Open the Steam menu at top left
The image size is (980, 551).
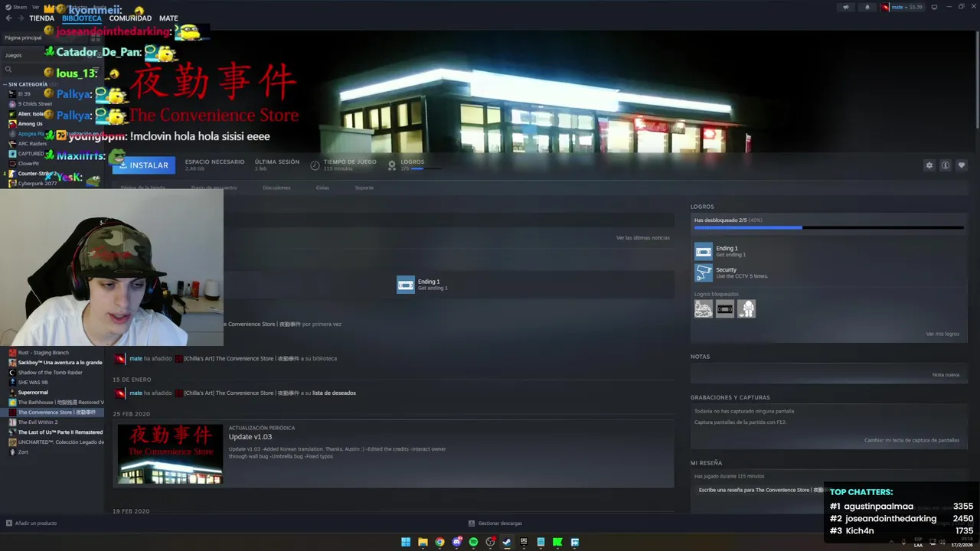15,7
